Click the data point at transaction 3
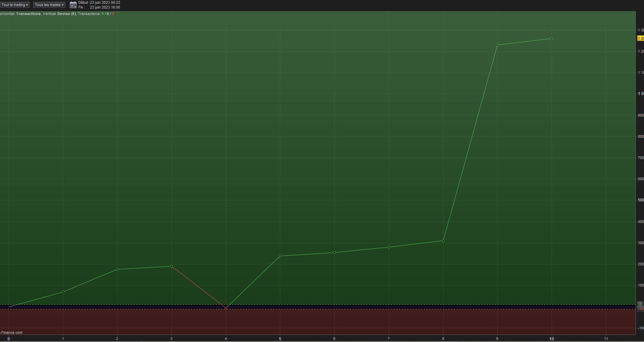Viewport: 644px width, 342px height. click(171, 266)
